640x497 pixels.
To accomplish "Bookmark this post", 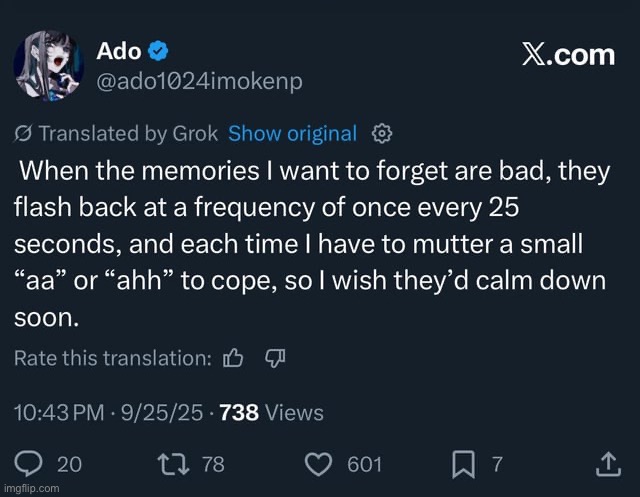I will 464,464.
